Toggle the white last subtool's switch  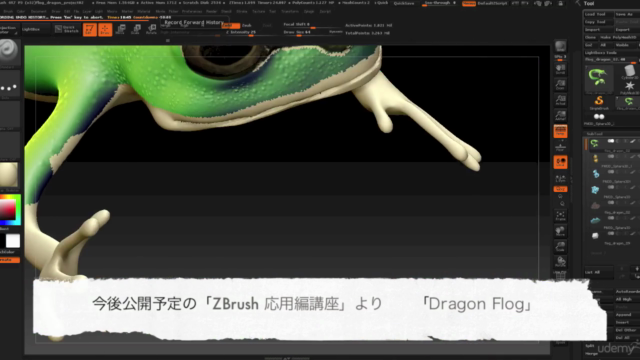point(611,233)
